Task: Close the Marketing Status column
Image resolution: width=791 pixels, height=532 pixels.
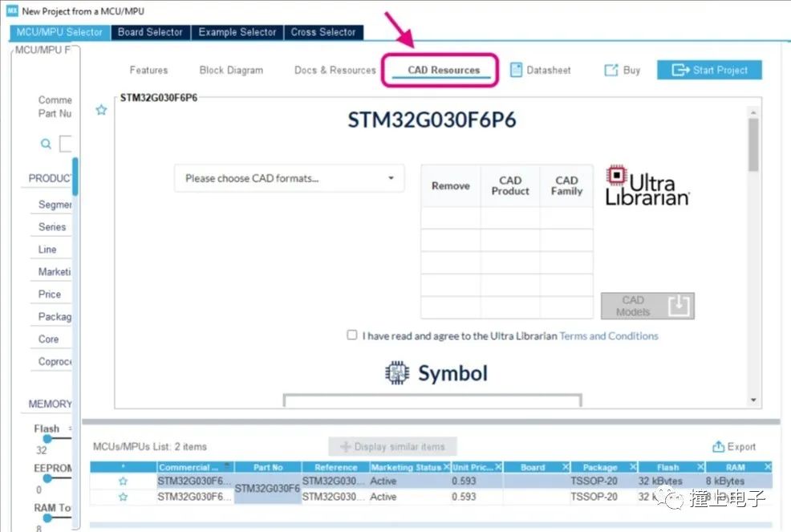Action: [447, 467]
